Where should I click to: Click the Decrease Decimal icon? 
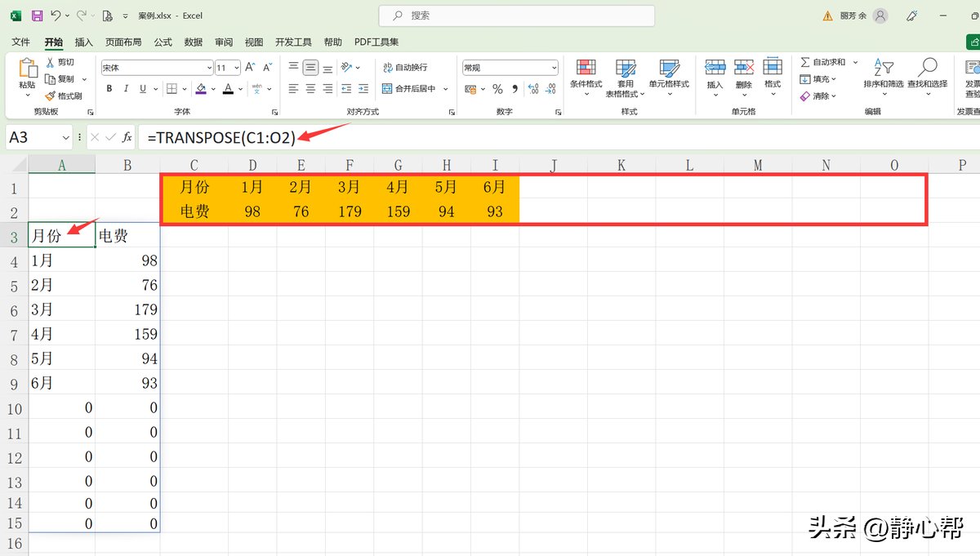[550, 89]
